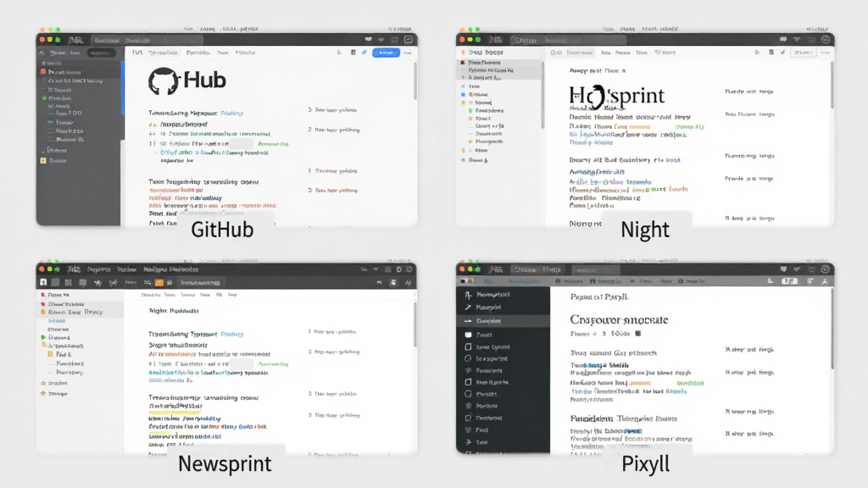Click the Pixyll window document scrollbar
The width and height of the screenshot is (868, 488).
point(832,330)
